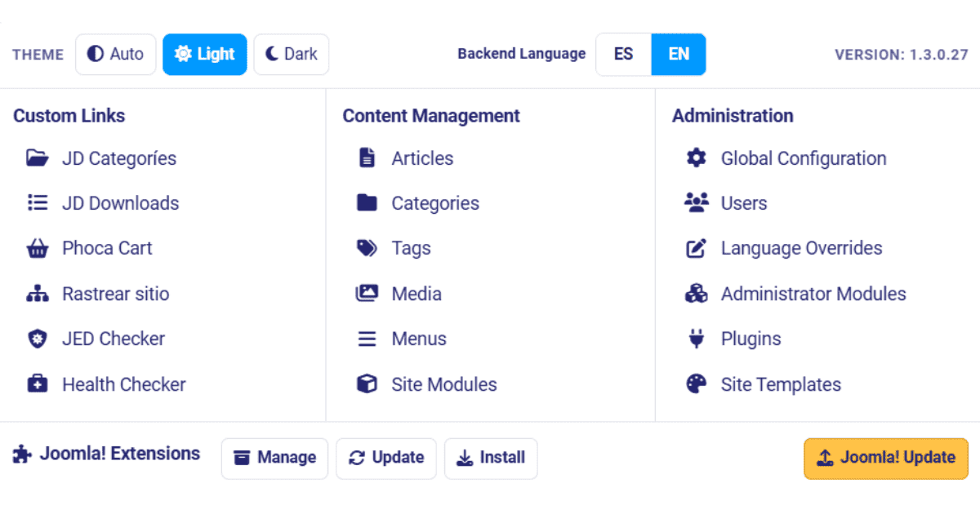Click the cubes icon for Administrator Modules

point(696,294)
